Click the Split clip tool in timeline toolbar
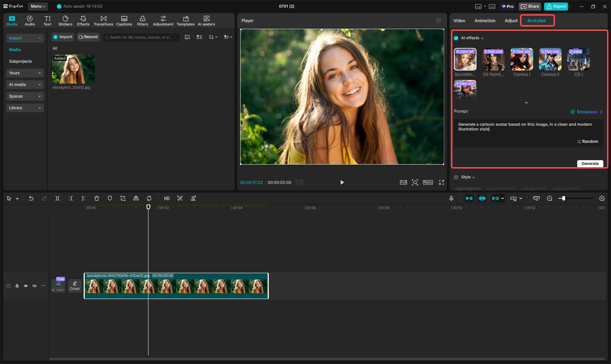Image resolution: width=611 pixels, height=364 pixels. pyautogui.click(x=57, y=198)
